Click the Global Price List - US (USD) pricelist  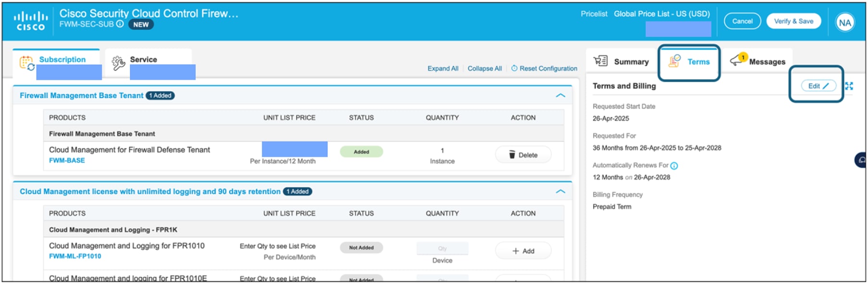661,14
